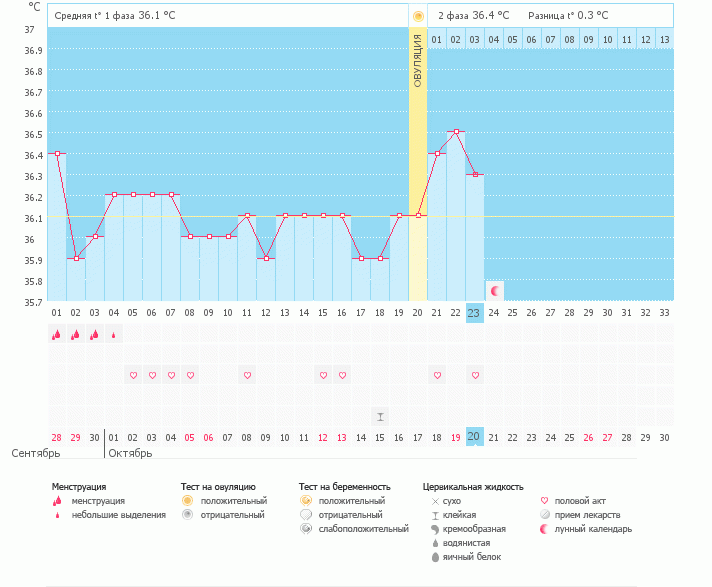
Task: Click the 36.5 temperature point on day 22
Action: [x=456, y=132]
